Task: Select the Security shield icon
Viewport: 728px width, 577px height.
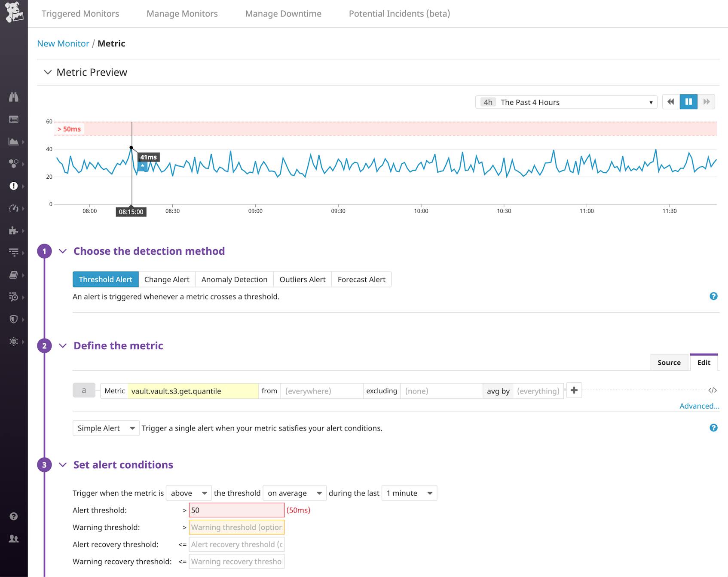Action: pos(14,319)
